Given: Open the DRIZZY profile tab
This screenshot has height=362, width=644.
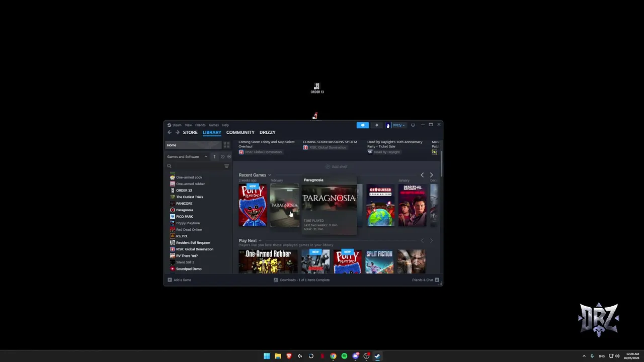Looking at the screenshot, I should point(267,132).
